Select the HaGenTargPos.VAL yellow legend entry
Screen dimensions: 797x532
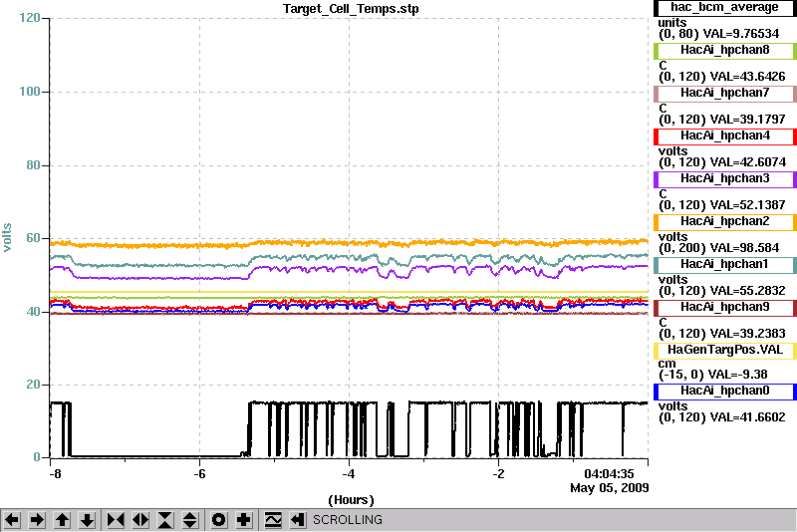[x=725, y=350]
